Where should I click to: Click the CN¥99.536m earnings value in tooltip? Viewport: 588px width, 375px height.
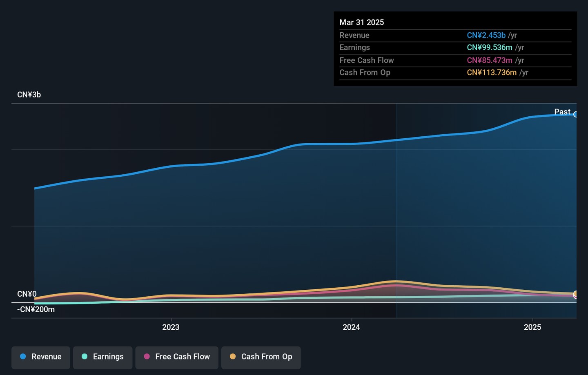(x=489, y=48)
